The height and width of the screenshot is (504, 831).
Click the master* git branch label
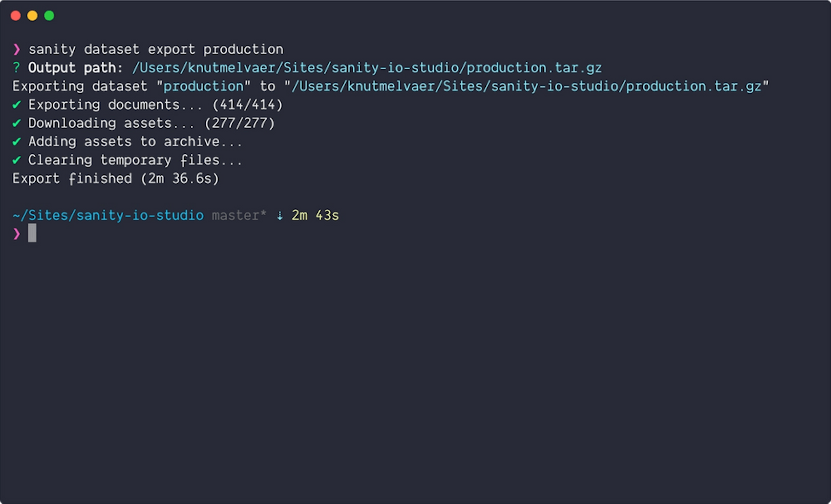[239, 215]
